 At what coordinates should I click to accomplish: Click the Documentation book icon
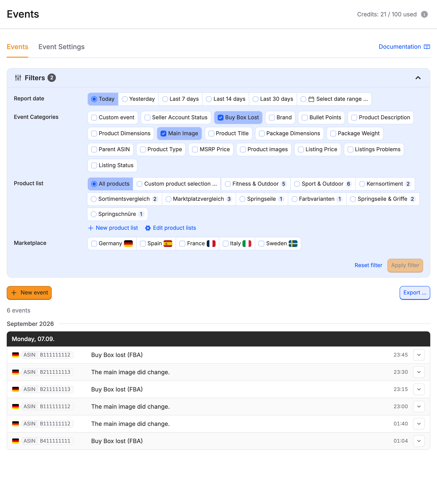pos(427,47)
